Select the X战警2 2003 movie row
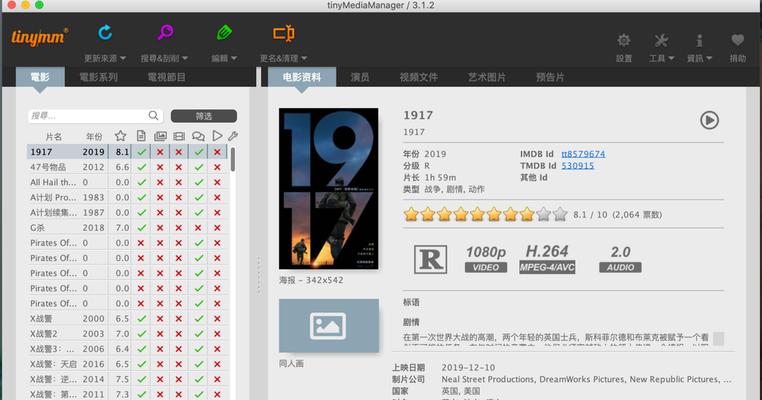Viewport: 762px width, 400px height. (126, 334)
